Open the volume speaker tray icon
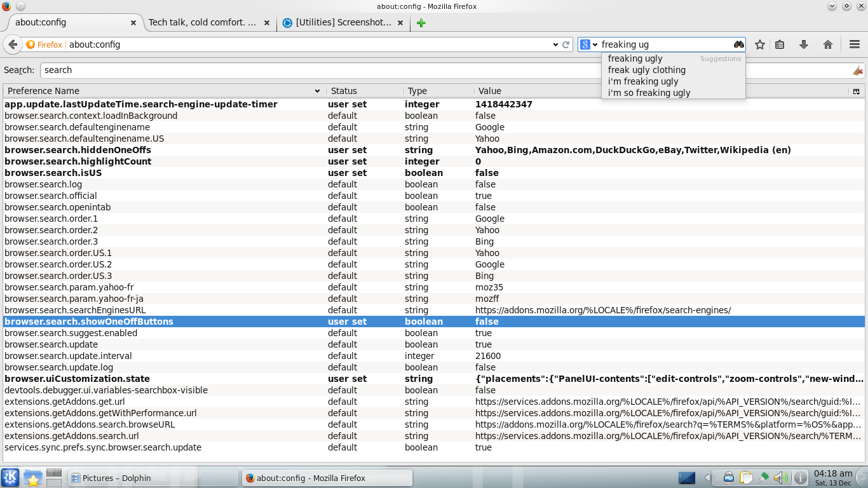Screen dimensions: 868x488 tap(780, 477)
